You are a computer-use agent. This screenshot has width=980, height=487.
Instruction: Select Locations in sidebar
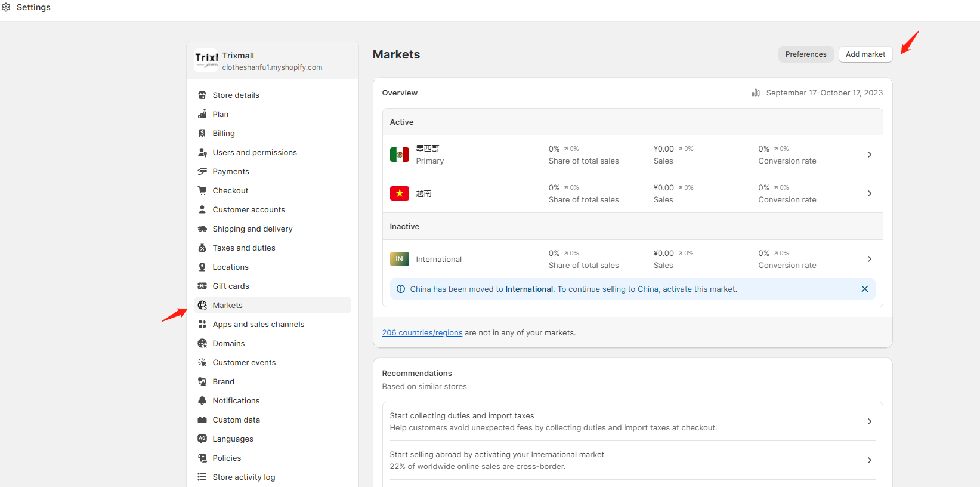(x=273, y=267)
